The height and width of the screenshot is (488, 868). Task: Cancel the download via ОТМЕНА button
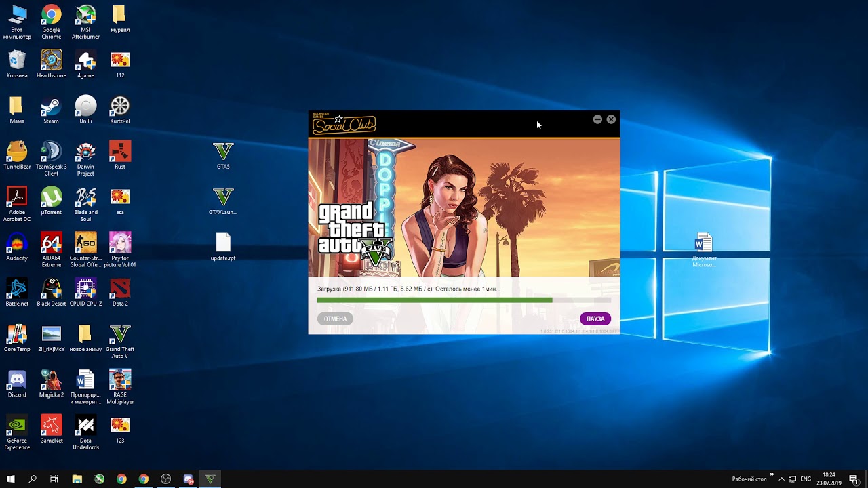click(335, 319)
